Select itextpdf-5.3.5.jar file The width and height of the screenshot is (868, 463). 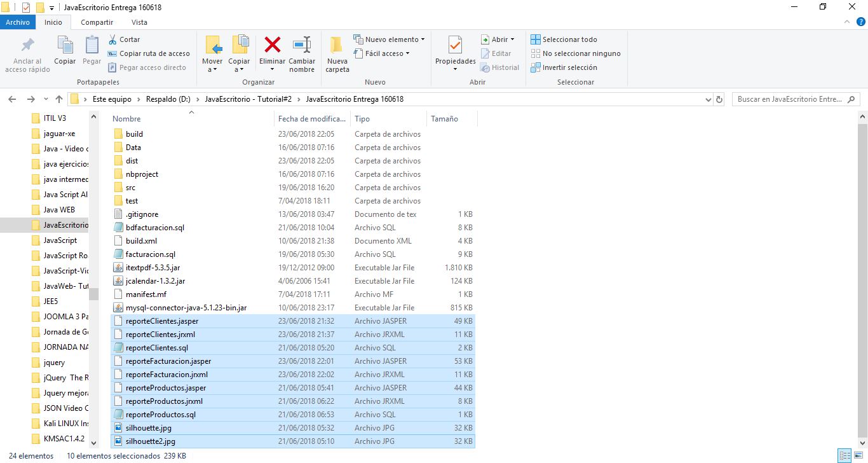(292, 268)
